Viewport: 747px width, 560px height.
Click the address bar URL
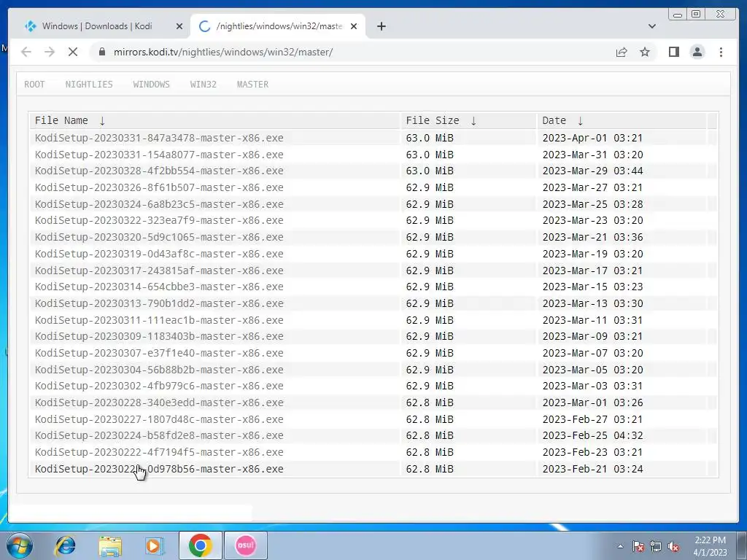pos(223,52)
